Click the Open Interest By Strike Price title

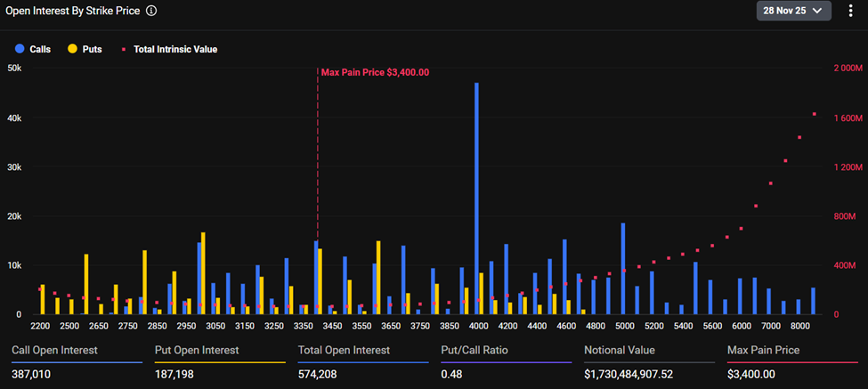pyautogui.click(x=72, y=11)
